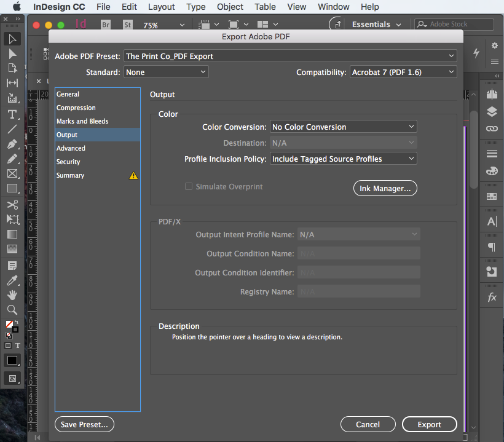Click the Ink Manager button
The width and height of the screenshot is (504, 442).
[x=385, y=188]
